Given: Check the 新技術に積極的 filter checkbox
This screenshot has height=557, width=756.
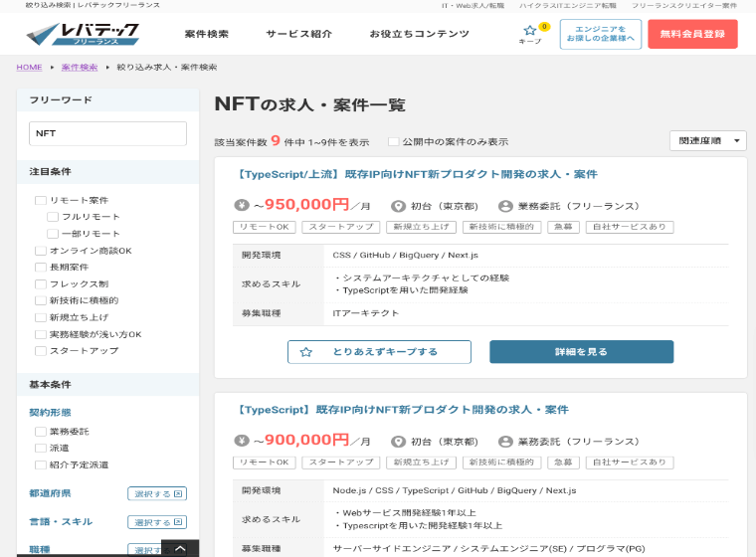Looking at the screenshot, I should pos(41,300).
